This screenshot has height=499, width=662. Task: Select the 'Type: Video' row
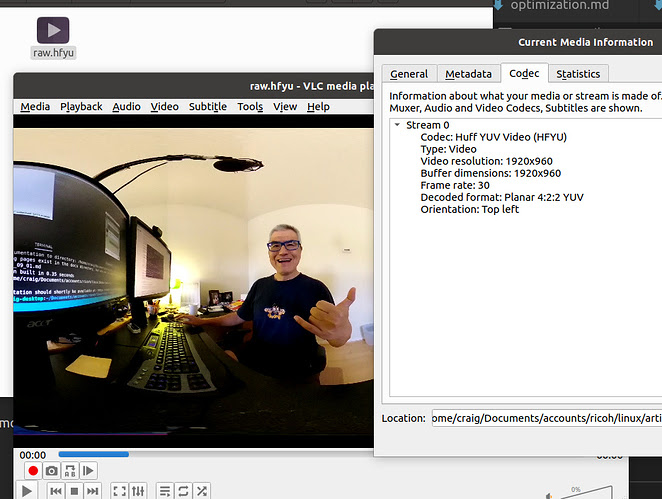(448, 149)
